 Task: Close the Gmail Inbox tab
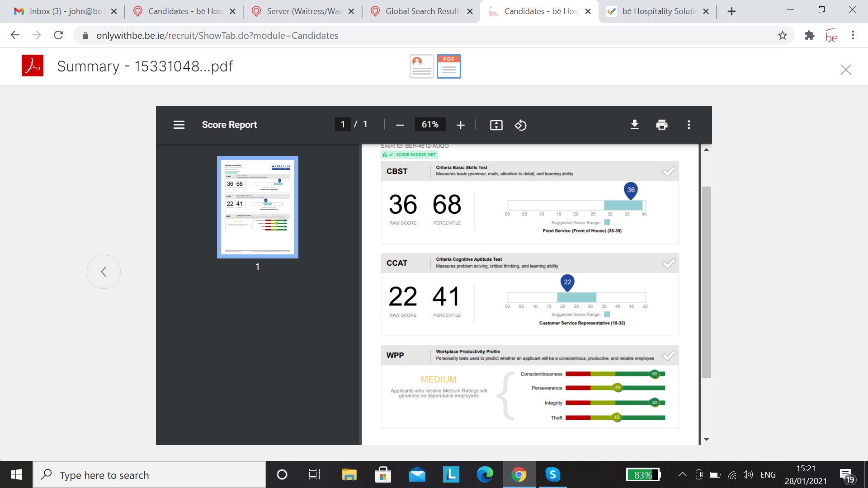point(114,11)
